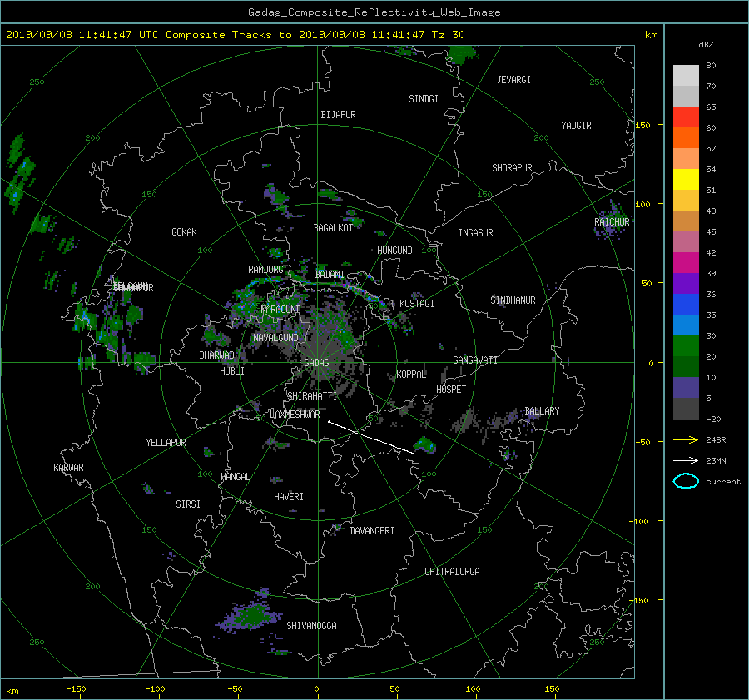Click the HUNGUND city label

click(394, 251)
